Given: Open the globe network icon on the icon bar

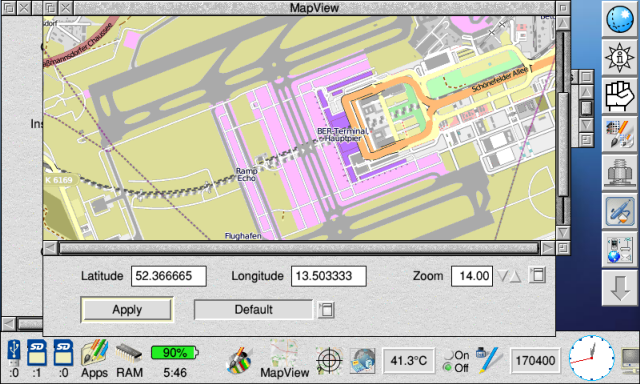Looking at the screenshot, I should tap(362, 361).
